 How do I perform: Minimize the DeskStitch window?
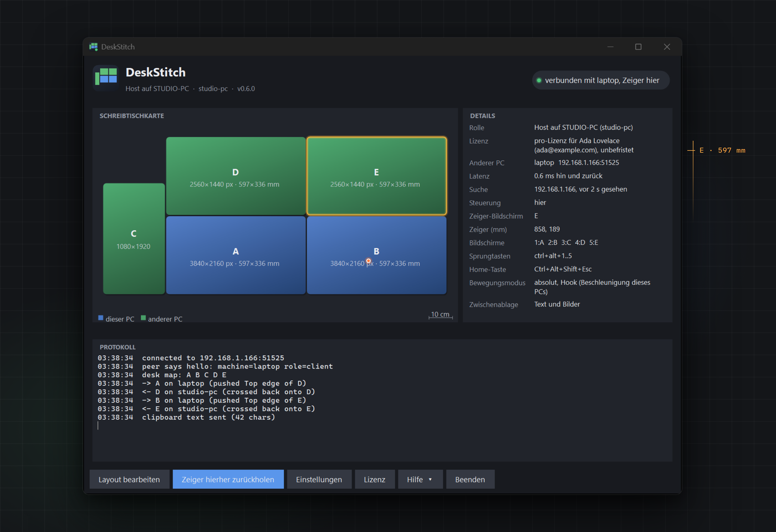pyautogui.click(x=610, y=47)
